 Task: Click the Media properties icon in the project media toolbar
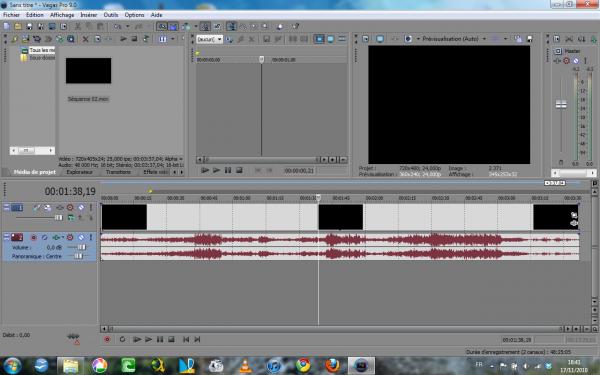pos(98,39)
